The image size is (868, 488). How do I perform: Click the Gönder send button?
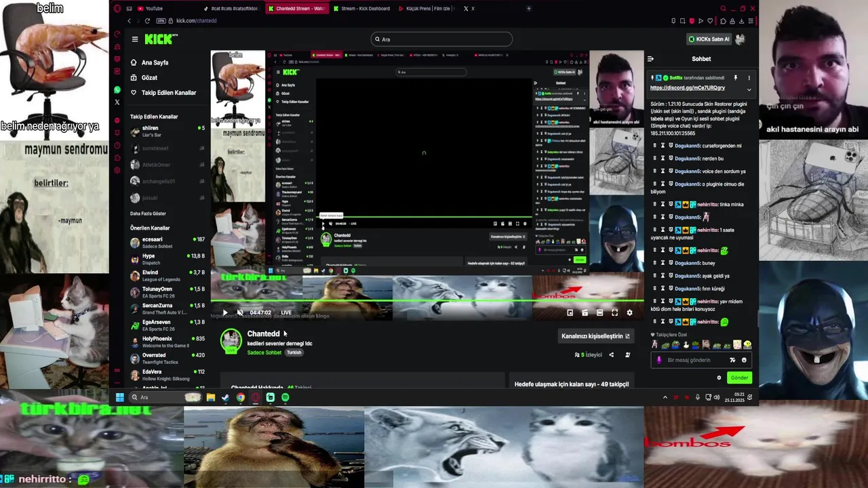(x=739, y=378)
